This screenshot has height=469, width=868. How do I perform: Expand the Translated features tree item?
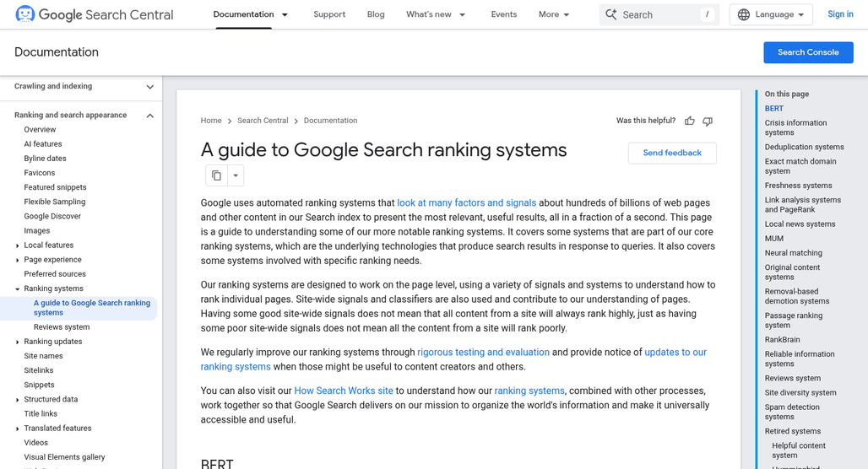tap(17, 428)
